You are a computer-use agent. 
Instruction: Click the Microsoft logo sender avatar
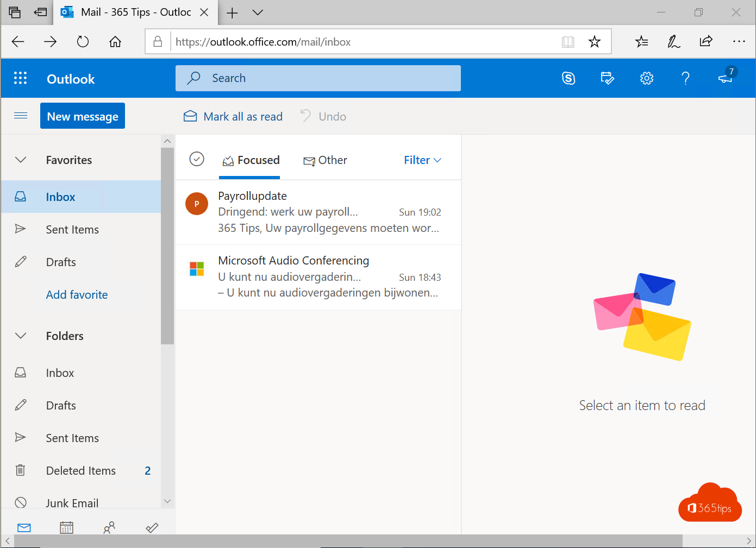197,268
